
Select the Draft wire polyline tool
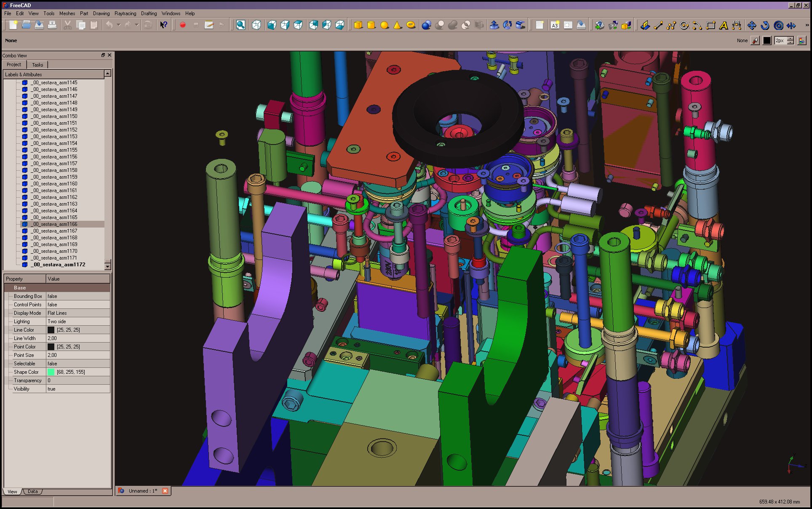(x=671, y=25)
